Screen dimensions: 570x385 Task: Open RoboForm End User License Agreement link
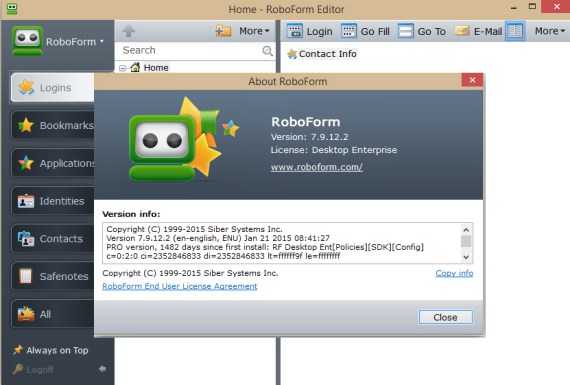(180, 286)
